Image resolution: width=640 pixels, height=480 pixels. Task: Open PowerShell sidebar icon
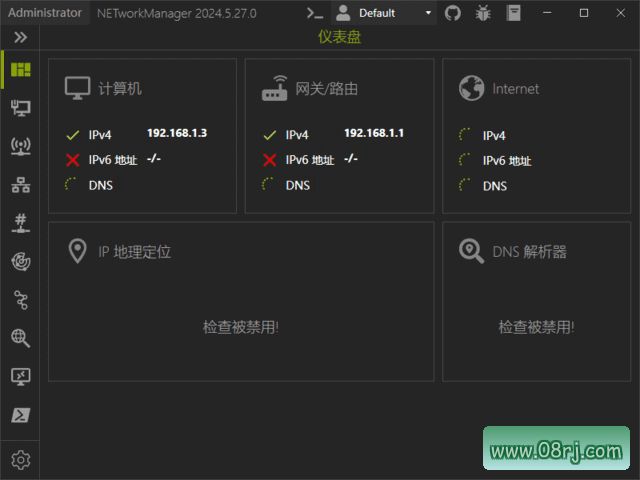pos(20,415)
